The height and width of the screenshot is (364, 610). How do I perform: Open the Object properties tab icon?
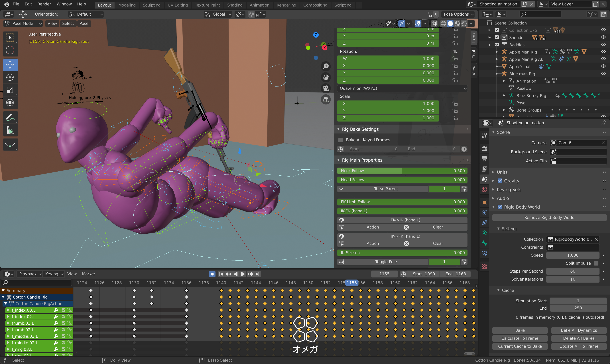(484, 202)
